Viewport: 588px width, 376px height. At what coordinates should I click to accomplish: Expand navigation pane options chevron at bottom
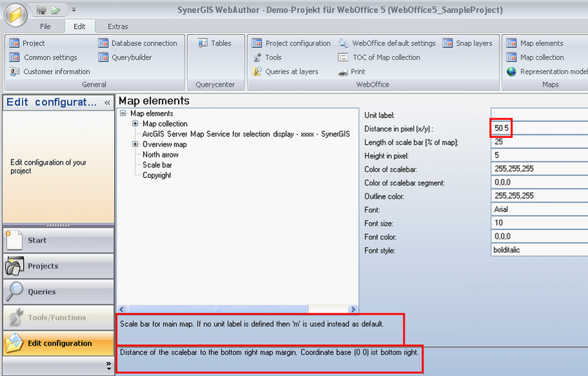109,366
